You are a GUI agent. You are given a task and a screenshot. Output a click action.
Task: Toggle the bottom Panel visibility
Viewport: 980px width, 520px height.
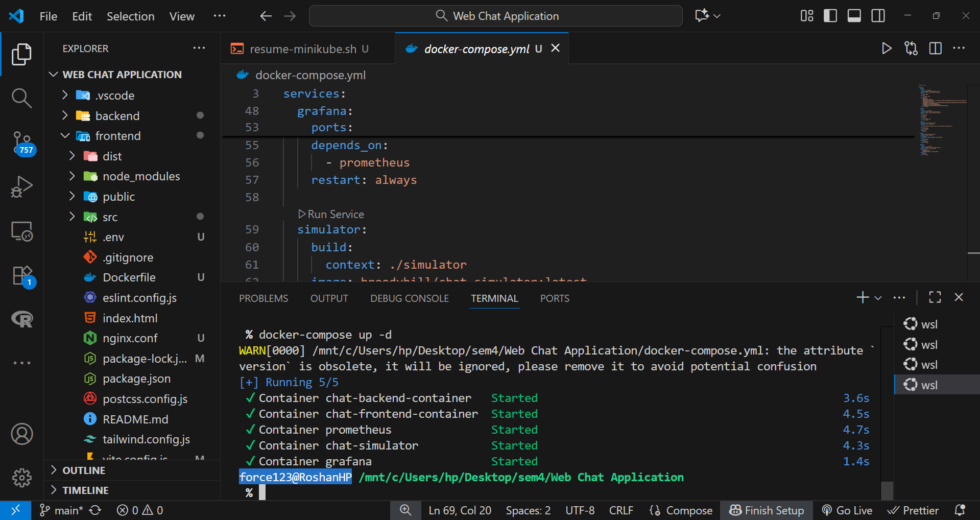click(854, 16)
